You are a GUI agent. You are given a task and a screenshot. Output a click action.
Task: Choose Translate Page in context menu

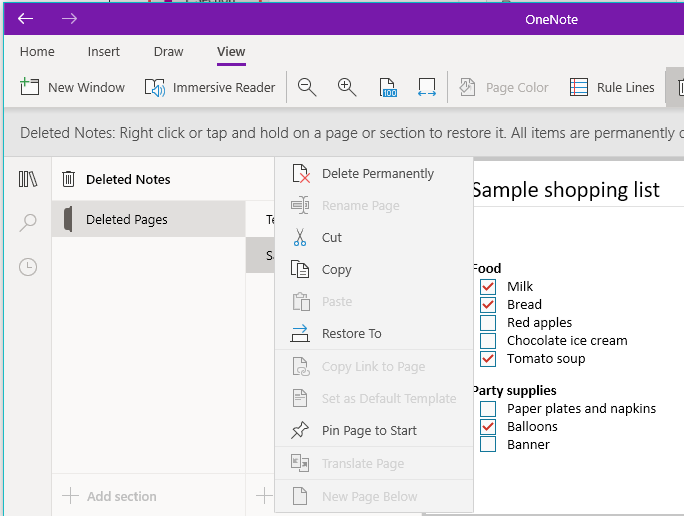coord(374,464)
